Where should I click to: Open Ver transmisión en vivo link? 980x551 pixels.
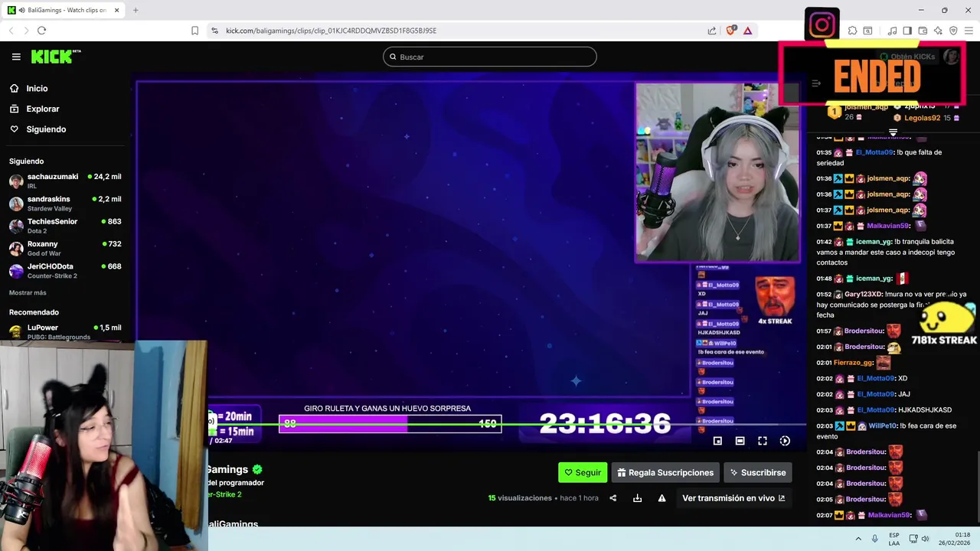tap(733, 498)
